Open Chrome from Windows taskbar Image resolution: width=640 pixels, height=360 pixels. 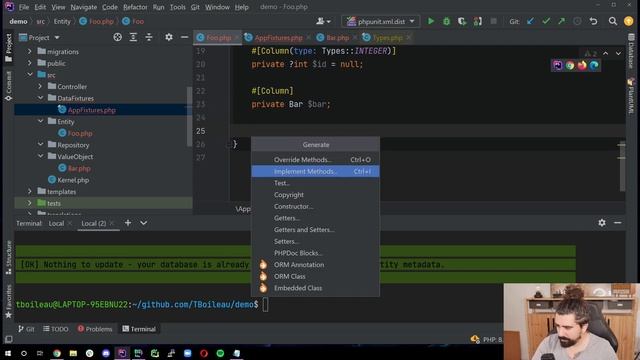point(57,353)
